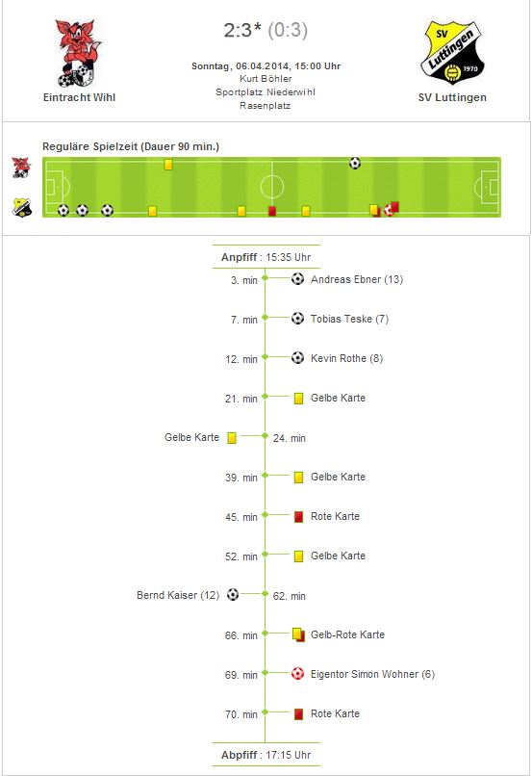Click the red card icon at 45. min
The image size is (532, 776).
pyautogui.click(x=298, y=517)
